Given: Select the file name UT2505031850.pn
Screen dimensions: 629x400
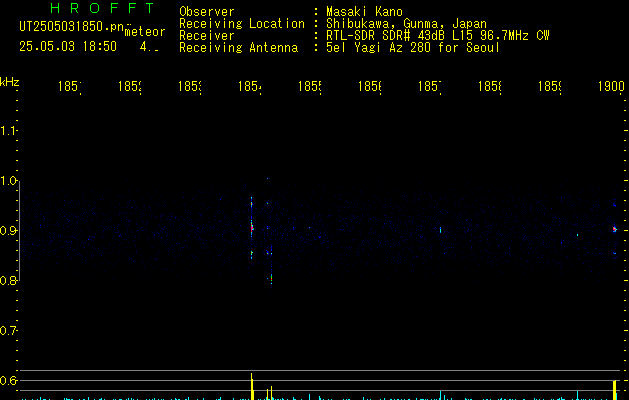Looking at the screenshot, I should [x=71, y=27].
